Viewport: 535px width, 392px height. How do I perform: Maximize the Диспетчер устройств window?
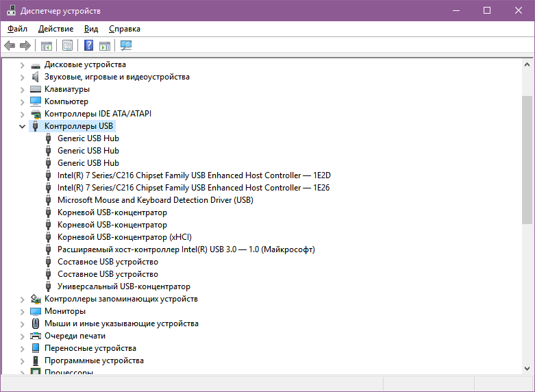pyautogui.click(x=487, y=10)
